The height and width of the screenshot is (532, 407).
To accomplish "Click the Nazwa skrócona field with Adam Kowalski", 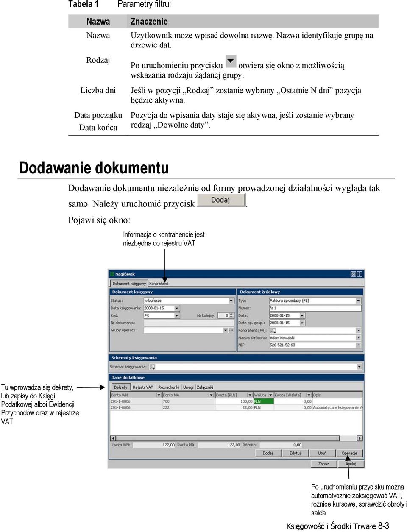I will click(312, 338).
